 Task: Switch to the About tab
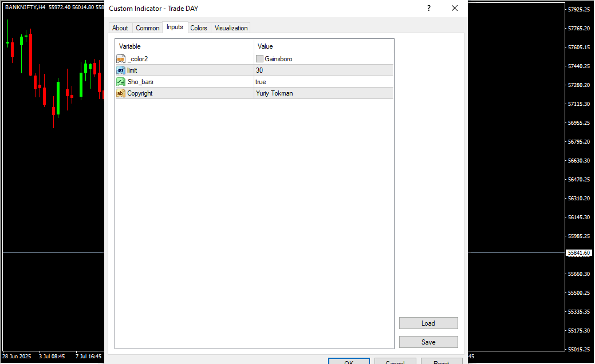click(120, 28)
